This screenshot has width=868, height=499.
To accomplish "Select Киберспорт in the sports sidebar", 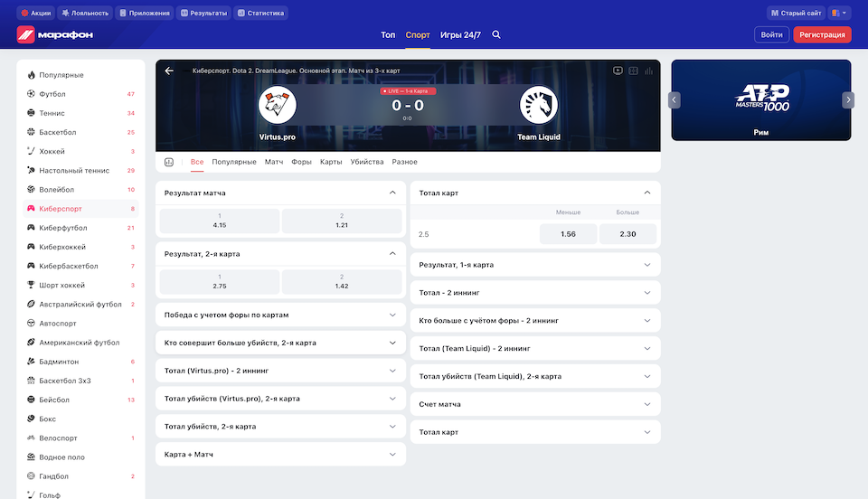I will [x=80, y=209].
